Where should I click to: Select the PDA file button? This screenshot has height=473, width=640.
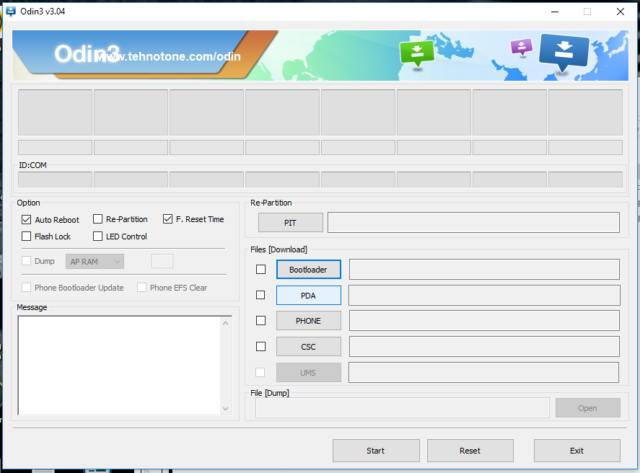[x=309, y=295]
